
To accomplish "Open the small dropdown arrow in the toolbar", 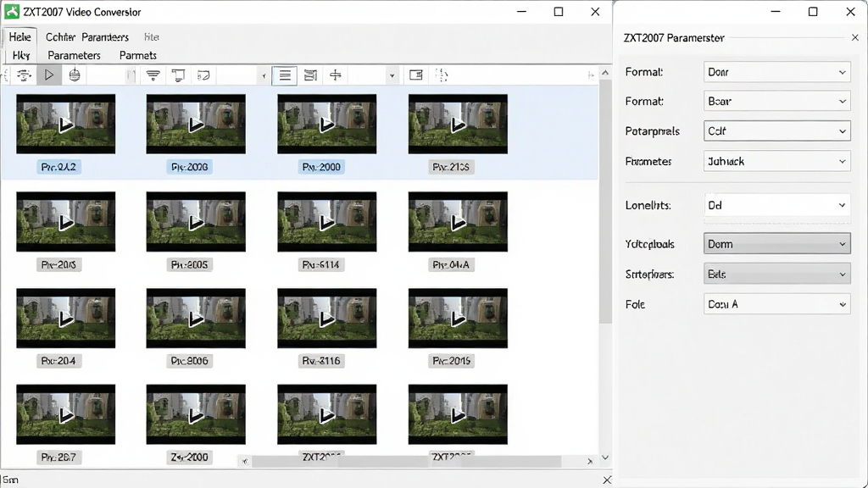I will coord(392,75).
